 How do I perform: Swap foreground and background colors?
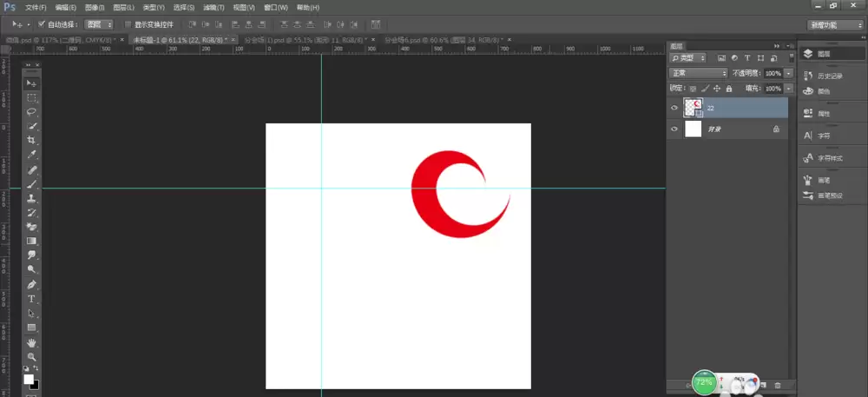(36, 368)
